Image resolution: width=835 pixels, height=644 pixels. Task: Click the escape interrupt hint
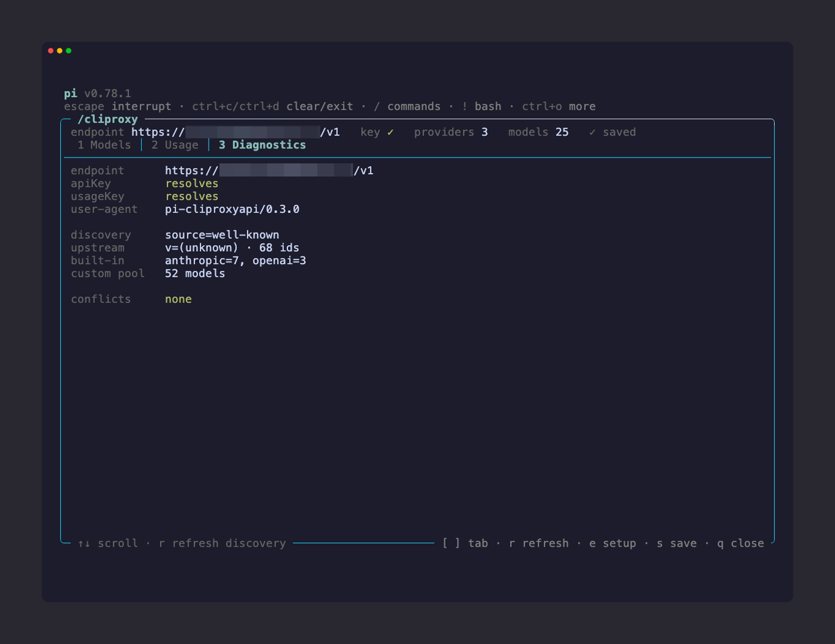click(x=117, y=107)
